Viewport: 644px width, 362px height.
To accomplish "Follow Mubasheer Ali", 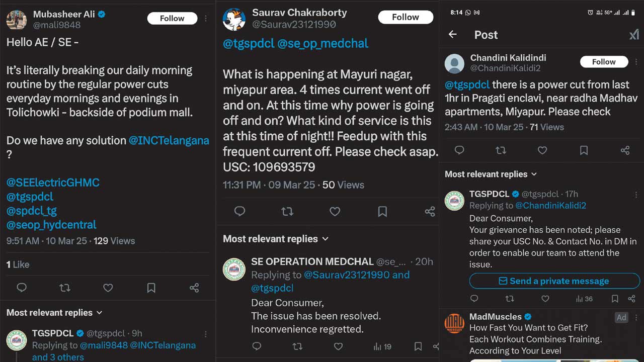I will 172,19.
